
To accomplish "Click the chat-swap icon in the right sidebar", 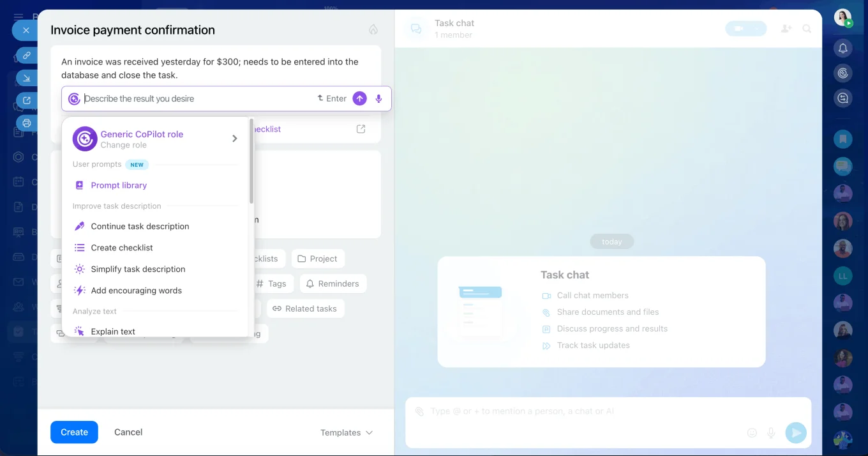I will (842, 98).
